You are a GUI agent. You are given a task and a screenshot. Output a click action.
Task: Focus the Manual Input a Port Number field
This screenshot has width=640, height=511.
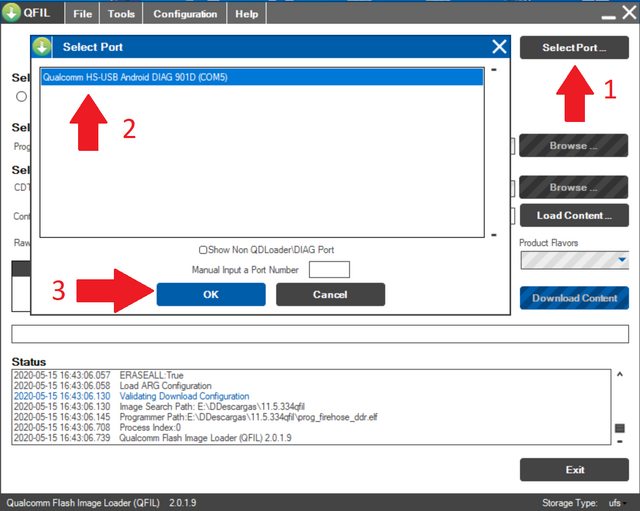tap(329, 269)
